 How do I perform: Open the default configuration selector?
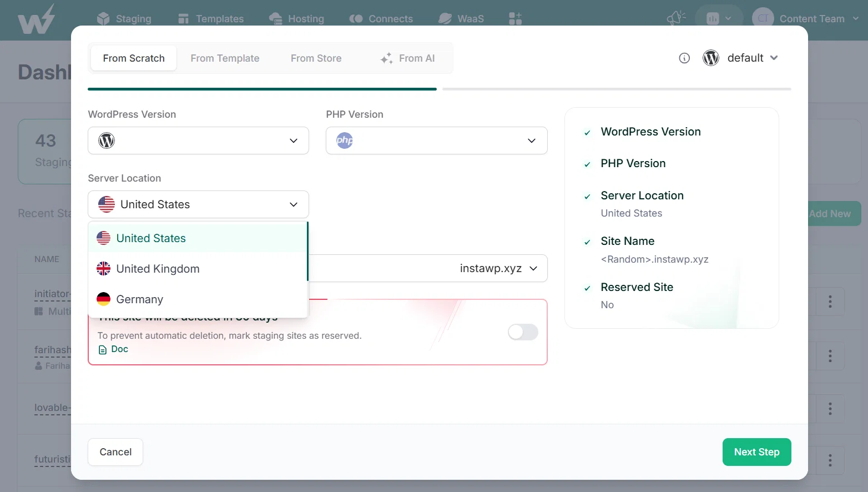[x=740, y=58]
